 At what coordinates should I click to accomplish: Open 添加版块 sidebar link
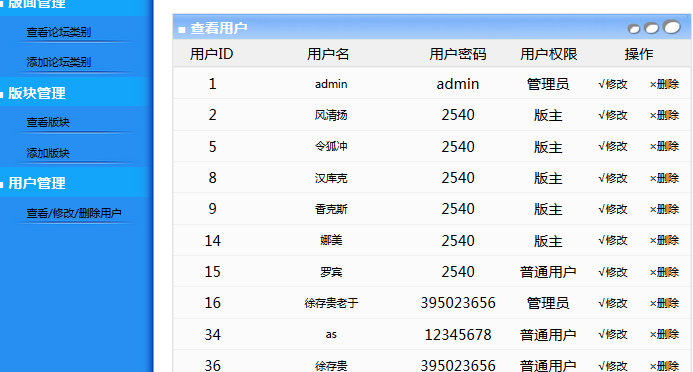48,153
